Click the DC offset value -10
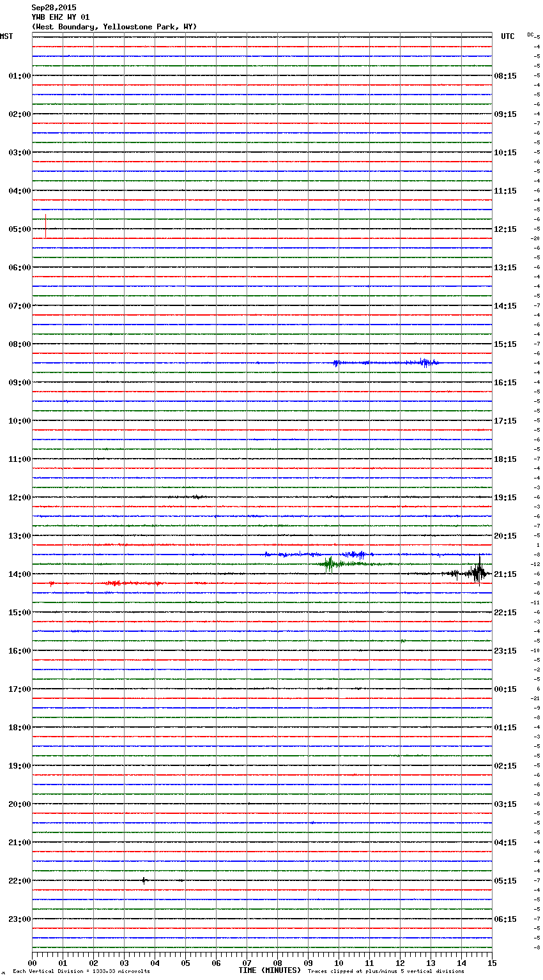 click(535, 650)
